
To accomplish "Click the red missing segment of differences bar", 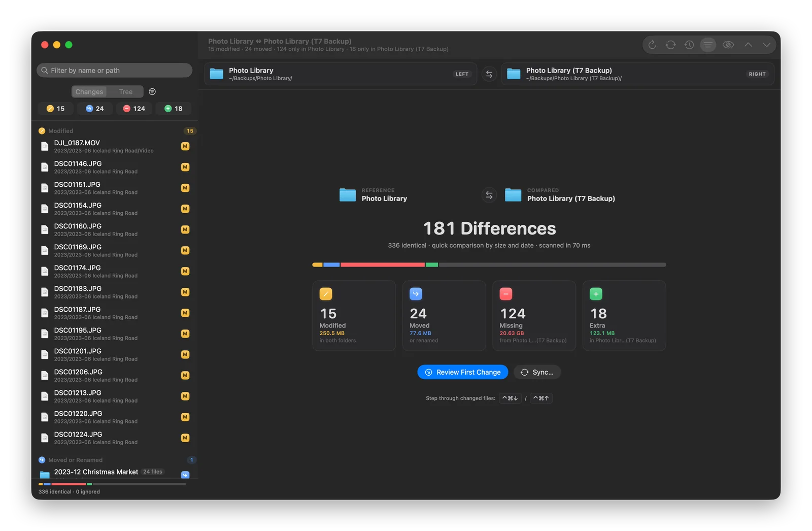I will click(383, 264).
